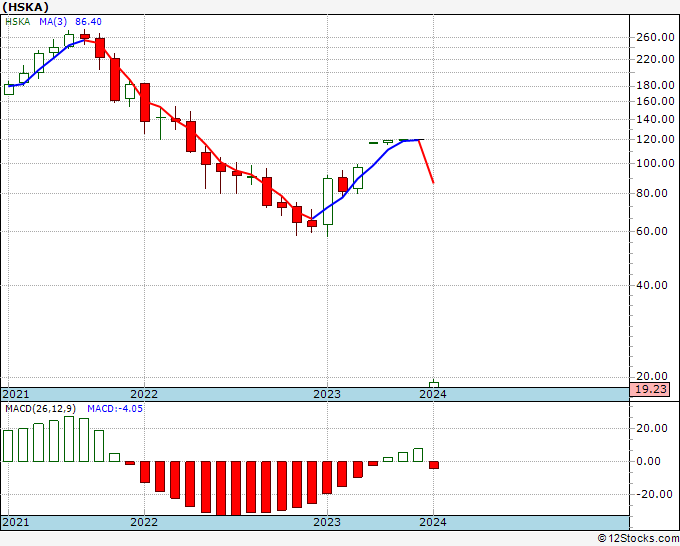Click 2024 on the MACD time axis

[433, 522]
